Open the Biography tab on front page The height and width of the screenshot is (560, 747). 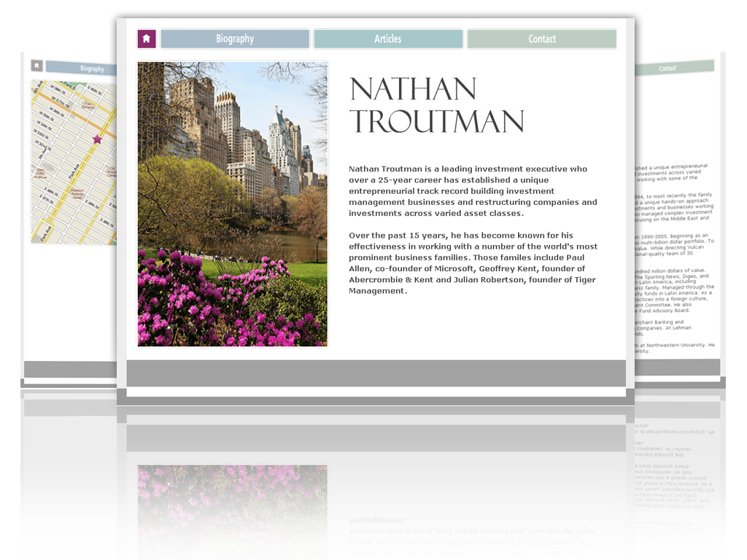pyautogui.click(x=235, y=39)
